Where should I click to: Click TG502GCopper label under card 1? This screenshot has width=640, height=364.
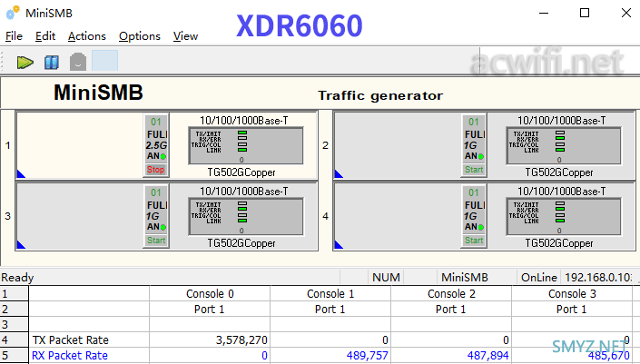241,172
